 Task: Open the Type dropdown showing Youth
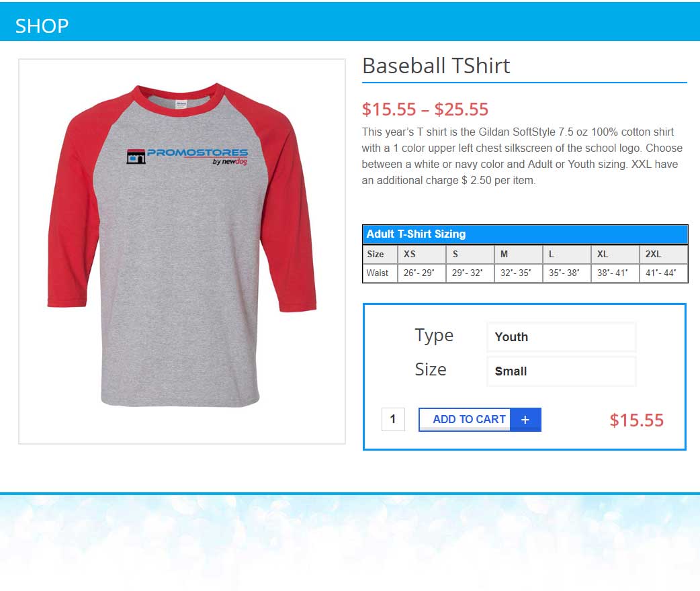click(561, 337)
